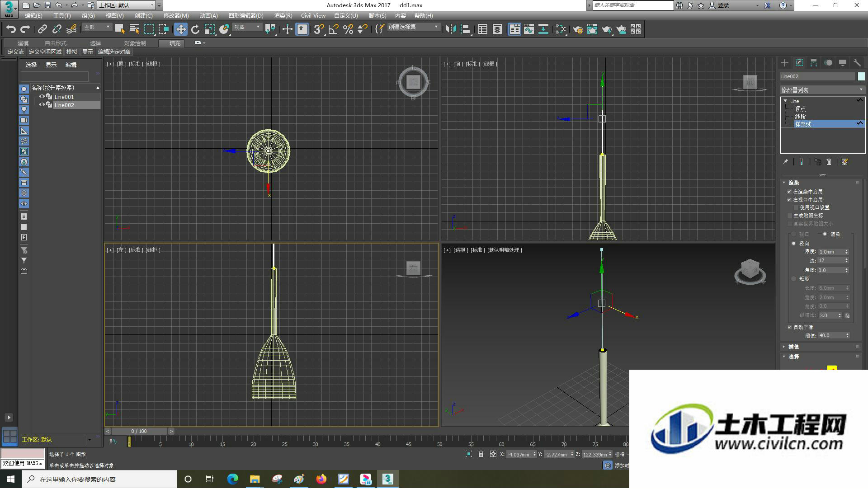
Task: Toggle visibility eye of Line001
Action: click(42, 96)
